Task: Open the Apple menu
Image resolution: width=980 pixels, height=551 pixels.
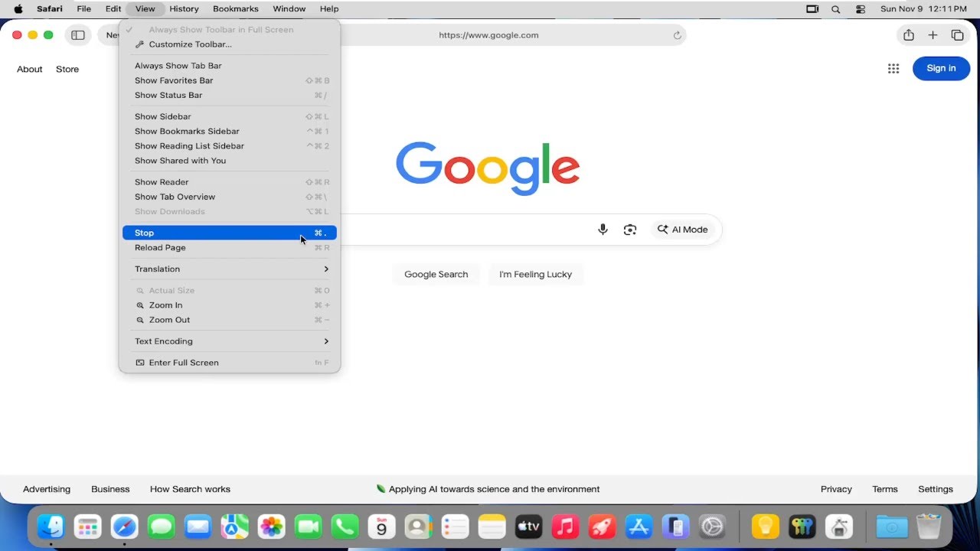Action: (18, 9)
